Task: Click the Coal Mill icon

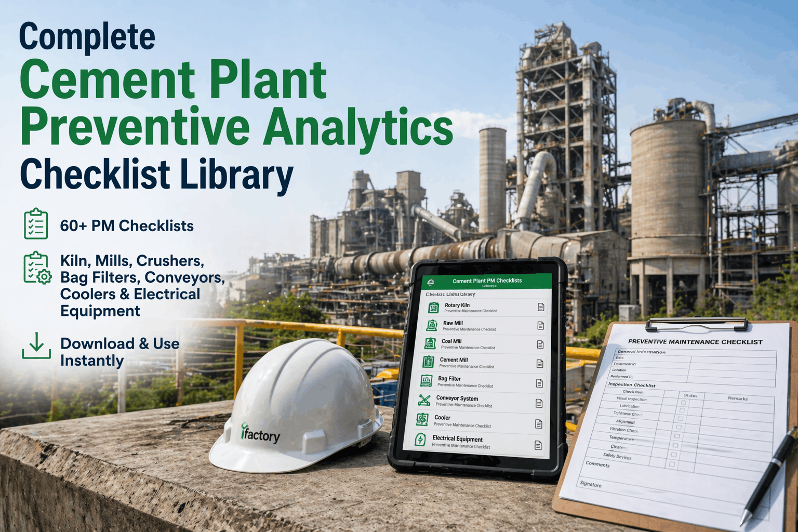Action: pos(430,344)
